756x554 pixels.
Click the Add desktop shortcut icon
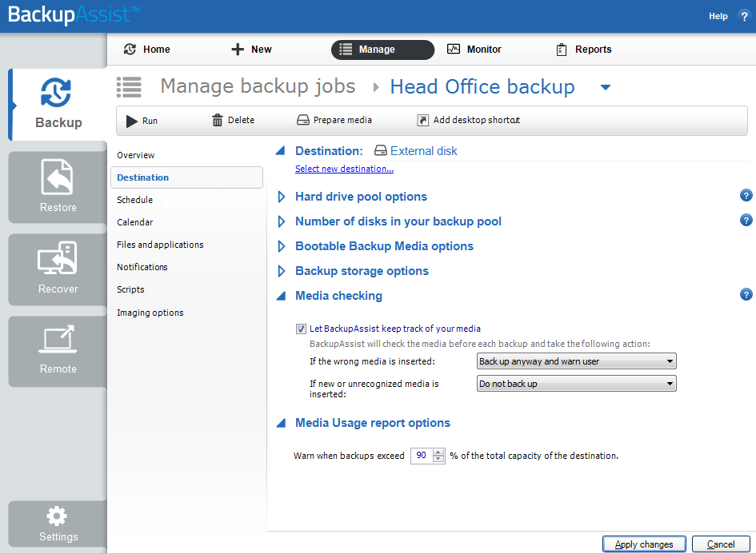(422, 120)
